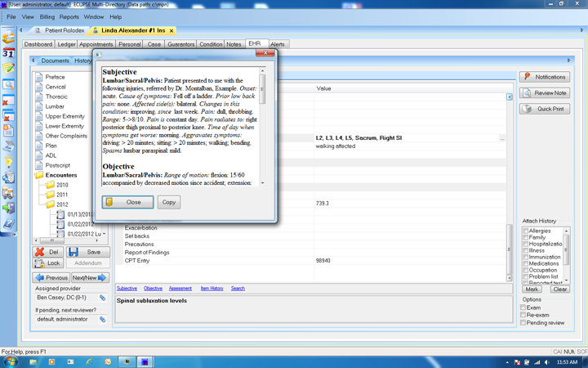Close the Linda Alexander tab with X
The height and width of the screenshot is (368, 588).
[171, 31]
